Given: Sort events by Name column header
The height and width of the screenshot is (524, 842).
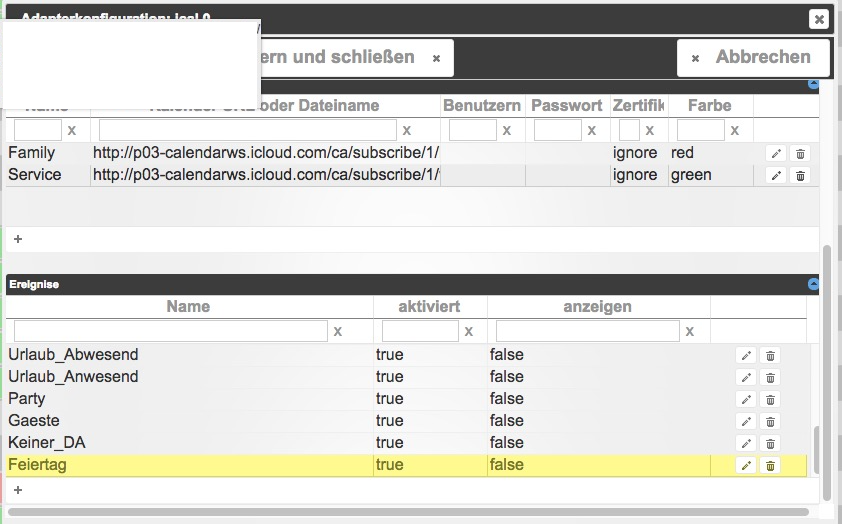Looking at the screenshot, I should point(188,307).
